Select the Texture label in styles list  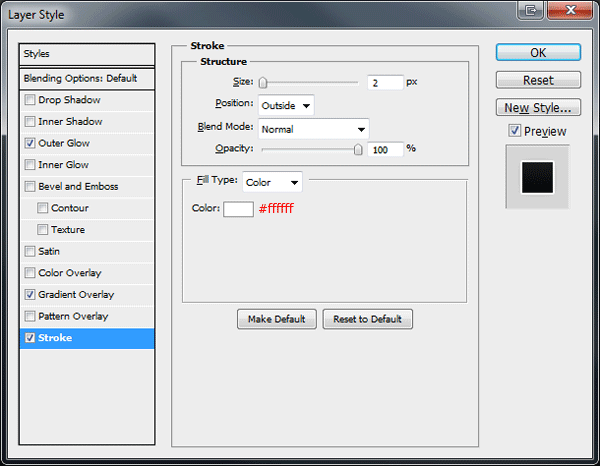tap(68, 230)
